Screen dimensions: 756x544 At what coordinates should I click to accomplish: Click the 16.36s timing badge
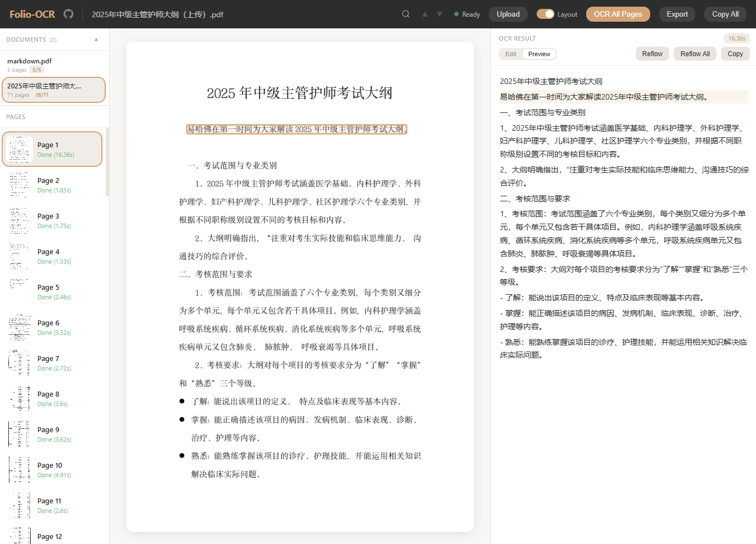pos(737,38)
